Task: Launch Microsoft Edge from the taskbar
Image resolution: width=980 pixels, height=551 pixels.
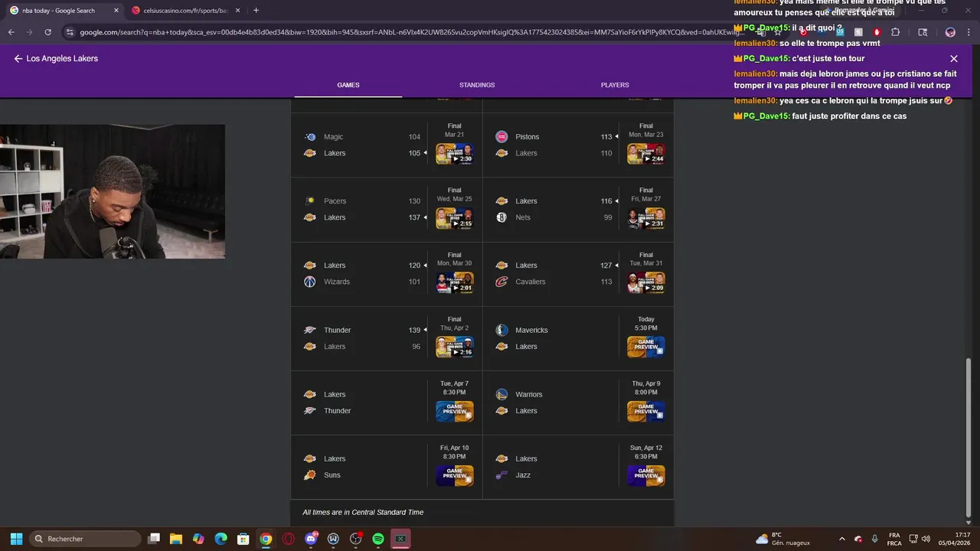Action: point(220,539)
